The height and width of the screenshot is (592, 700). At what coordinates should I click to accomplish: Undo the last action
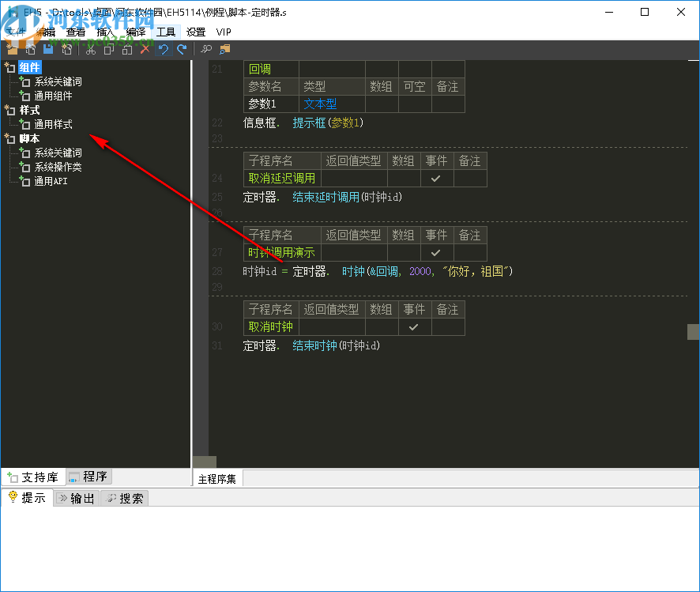point(164,49)
